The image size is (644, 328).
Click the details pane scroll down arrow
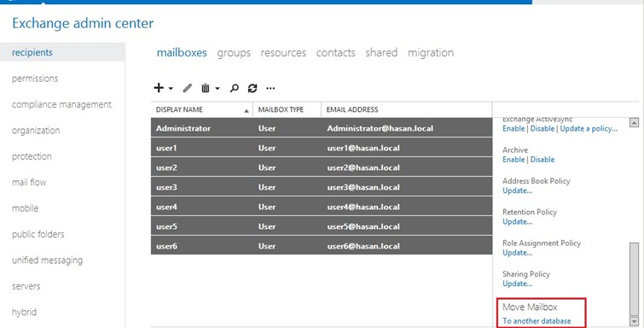coord(634,321)
